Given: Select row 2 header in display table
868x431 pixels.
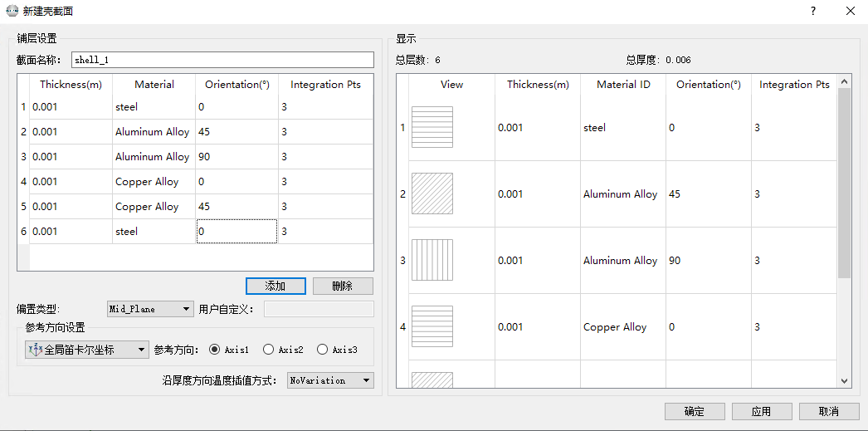Looking at the screenshot, I should [403, 193].
